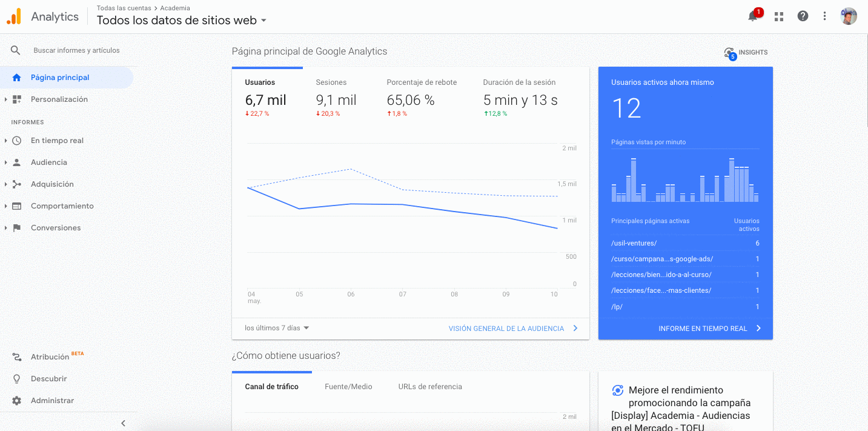Expand the Conversiones section arrow
The height and width of the screenshot is (431, 868).
pos(5,228)
